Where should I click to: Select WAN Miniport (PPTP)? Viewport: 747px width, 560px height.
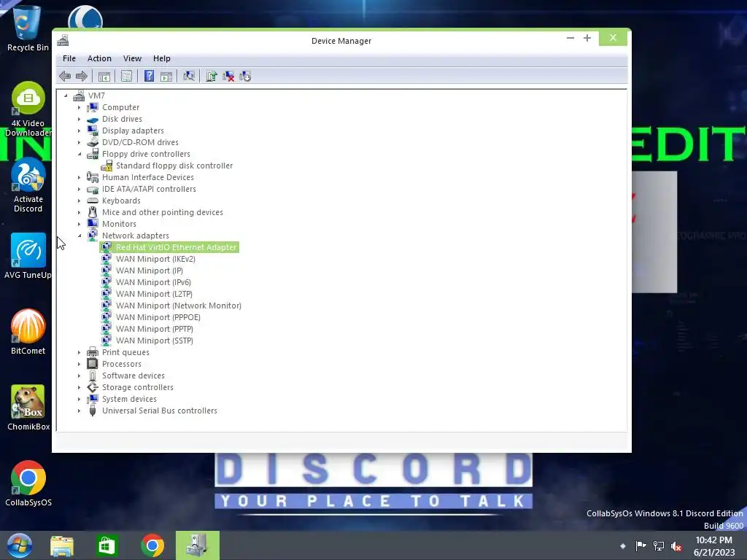pos(155,329)
